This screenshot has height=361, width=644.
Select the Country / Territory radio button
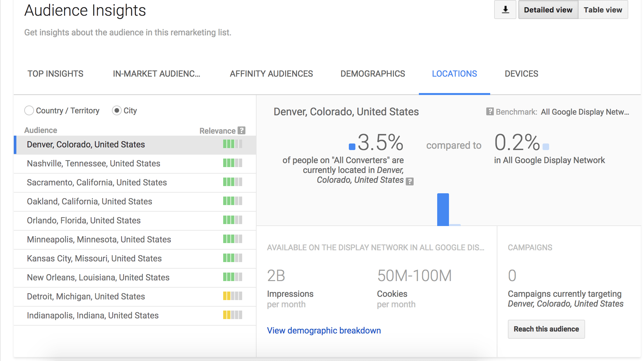click(29, 111)
